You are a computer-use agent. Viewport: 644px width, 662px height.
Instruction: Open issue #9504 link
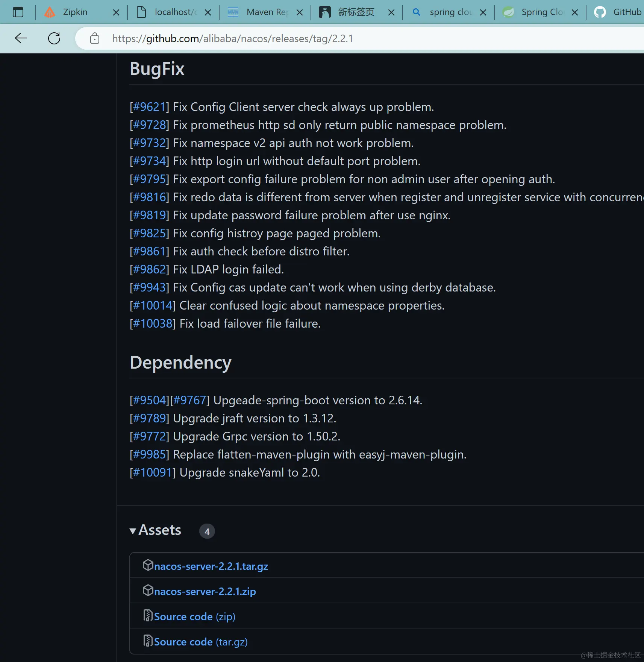coord(149,400)
